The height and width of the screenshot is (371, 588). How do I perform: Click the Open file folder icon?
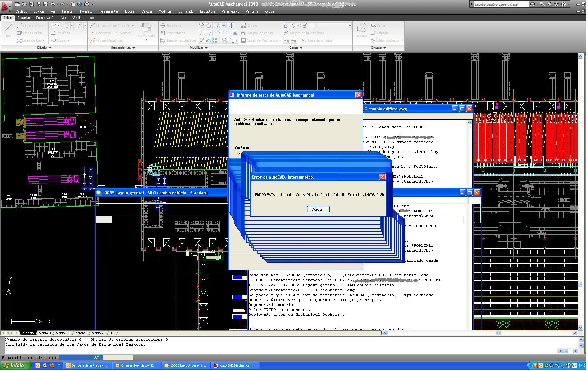coord(25,4)
